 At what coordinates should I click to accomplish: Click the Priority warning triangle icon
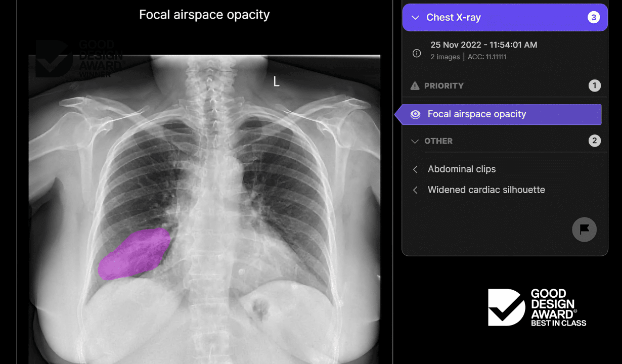pos(415,86)
